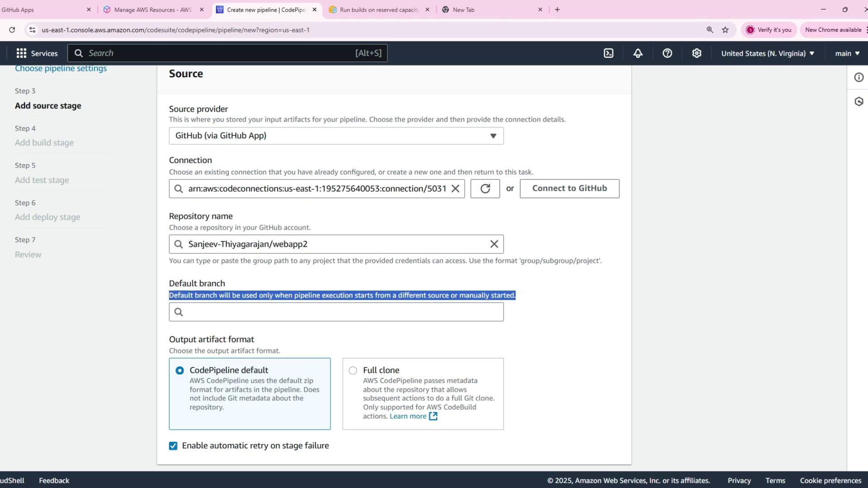This screenshot has width=868, height=488.
Task: Click Add test stage step label
Action: point(42,180)
